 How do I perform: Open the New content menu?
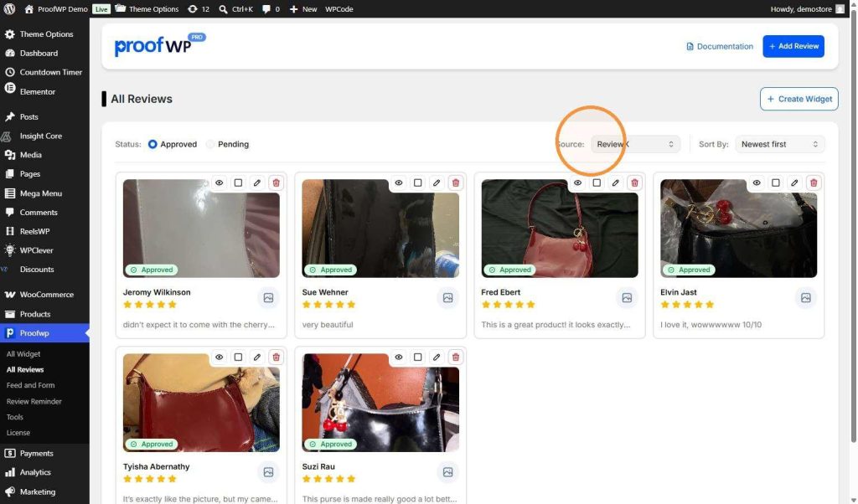click(x=303, y=8)
